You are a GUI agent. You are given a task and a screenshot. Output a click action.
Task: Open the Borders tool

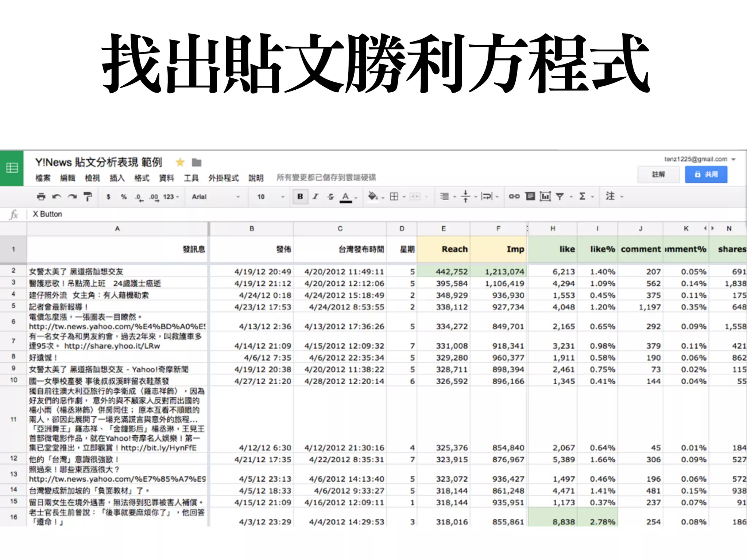coord(394,197)
